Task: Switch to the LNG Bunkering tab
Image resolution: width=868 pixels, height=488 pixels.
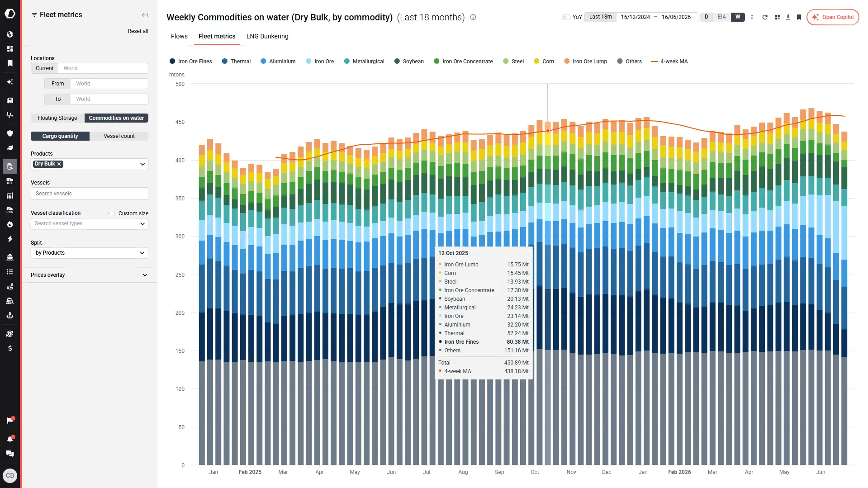Action: click(x=267, y=36)
